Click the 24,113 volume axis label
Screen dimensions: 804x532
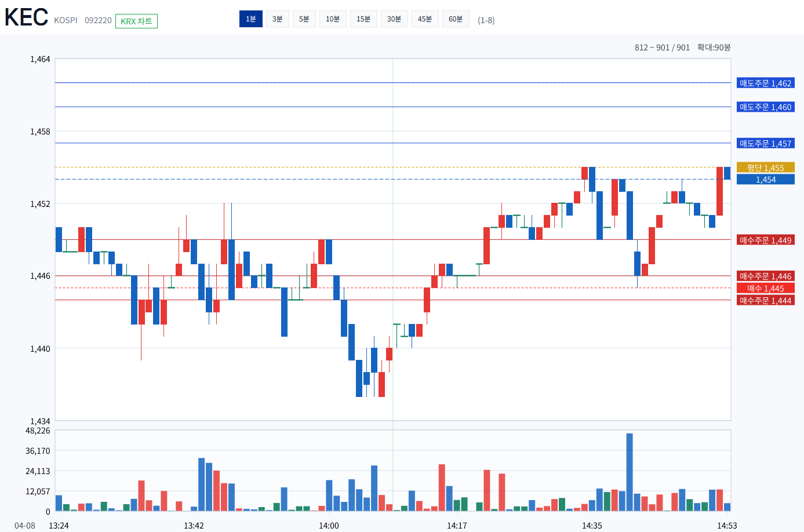point(38,471)
